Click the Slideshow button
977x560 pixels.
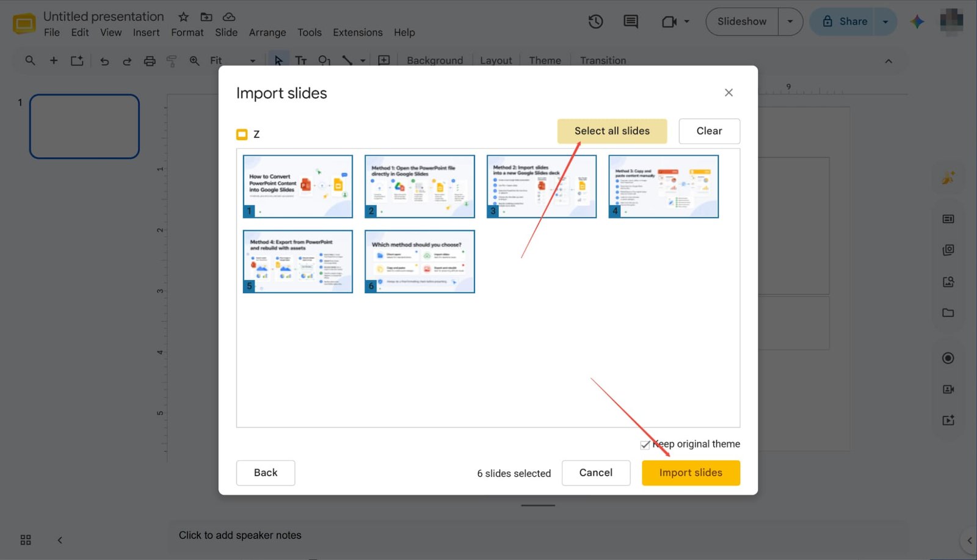(x=742, y=21)
